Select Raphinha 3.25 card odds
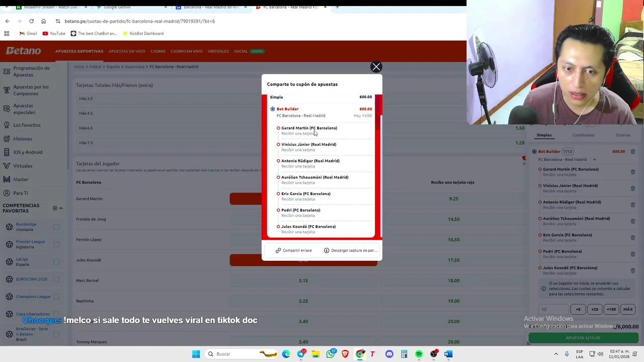The height and width of the screenshot is (362, 644). (303, 301)
